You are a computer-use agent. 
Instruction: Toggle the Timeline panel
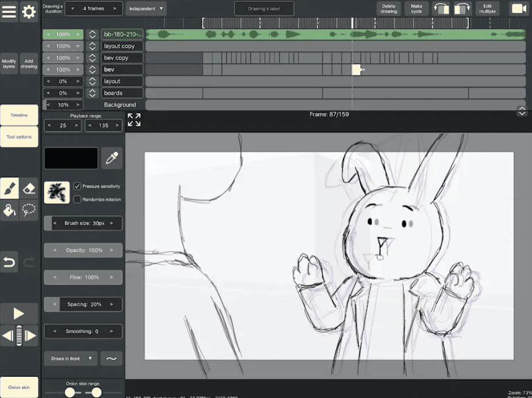tap(19, 115)
